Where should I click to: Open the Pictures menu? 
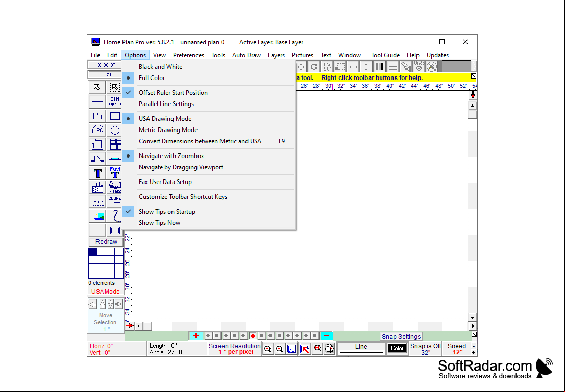(x=303, y=55)
